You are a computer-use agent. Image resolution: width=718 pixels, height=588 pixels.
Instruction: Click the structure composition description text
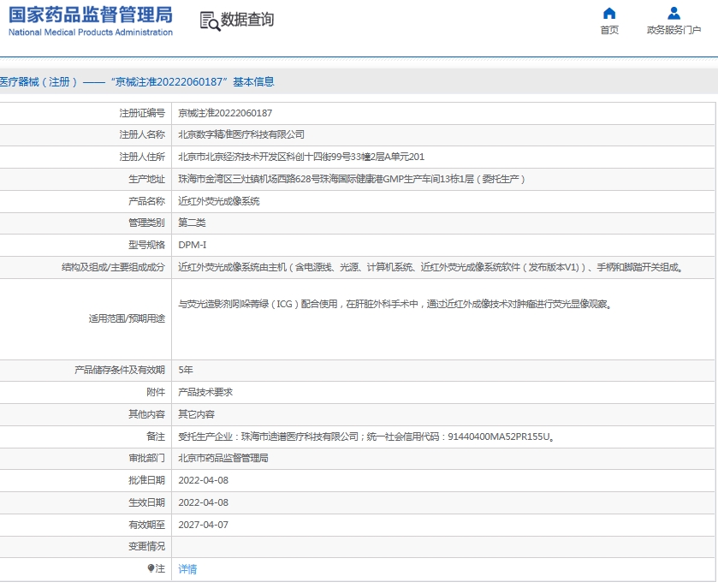(x=431, y=267)
